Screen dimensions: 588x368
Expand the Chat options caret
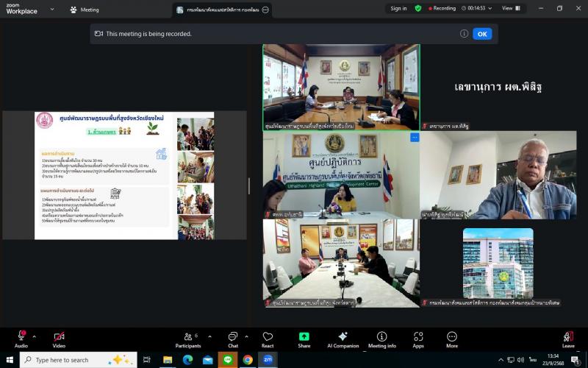point(246,336)
